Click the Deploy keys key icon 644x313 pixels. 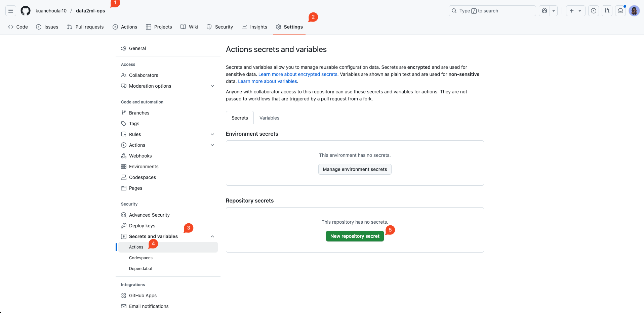(x=124, y=226)
